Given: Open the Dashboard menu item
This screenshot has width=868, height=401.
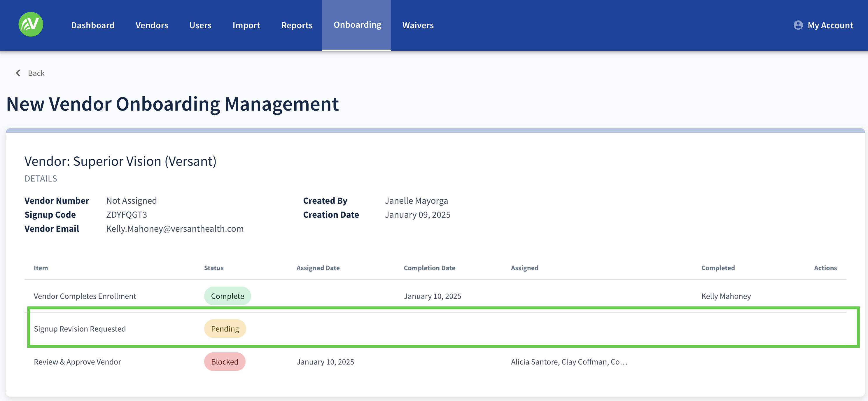Looking at the screenshot, I should pyautogui.click(x=93, y=25).
